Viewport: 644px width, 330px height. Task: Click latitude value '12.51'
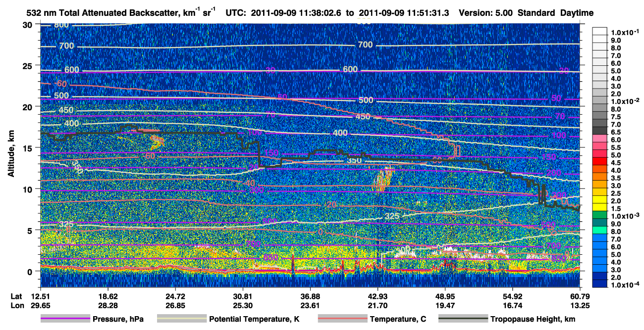pyautogui.click(x=40, y=296)
